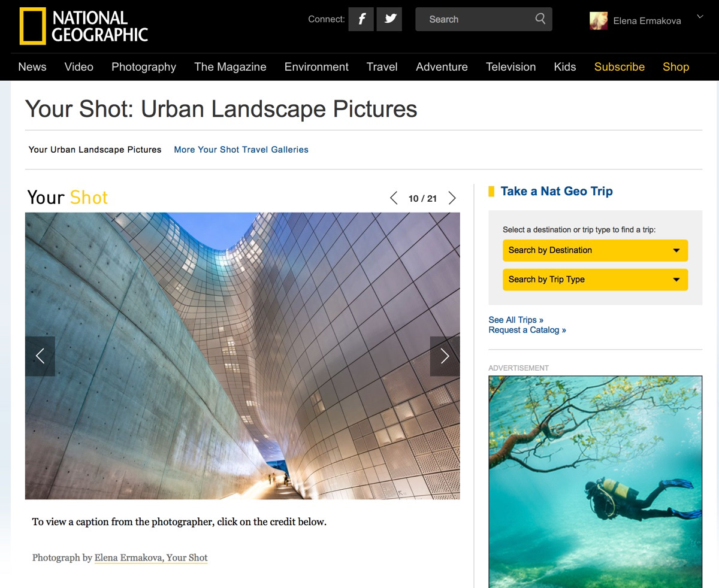Image resolution: width=719 pixels, height=588 pixels.
Task: Open the Adventure menu
Action: 442,67
